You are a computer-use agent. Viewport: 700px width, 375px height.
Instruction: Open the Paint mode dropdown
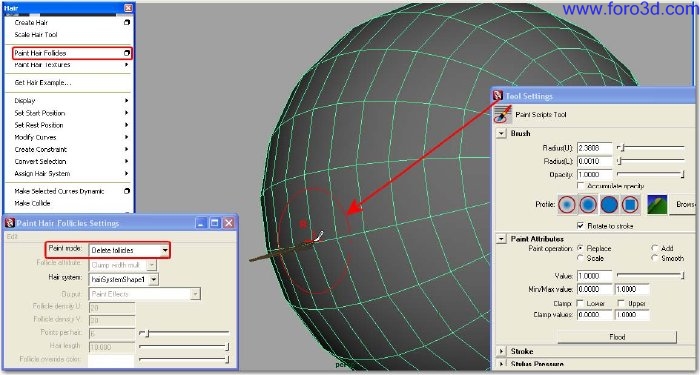click(x=165, y=250)
